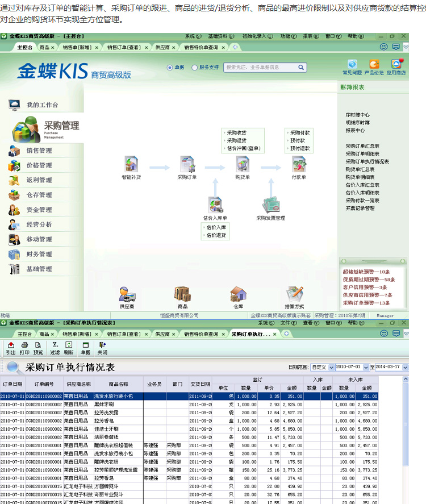This screenshot has width=426, height=504.
Task: Click 预付退款 option
Action: [300, 148]
